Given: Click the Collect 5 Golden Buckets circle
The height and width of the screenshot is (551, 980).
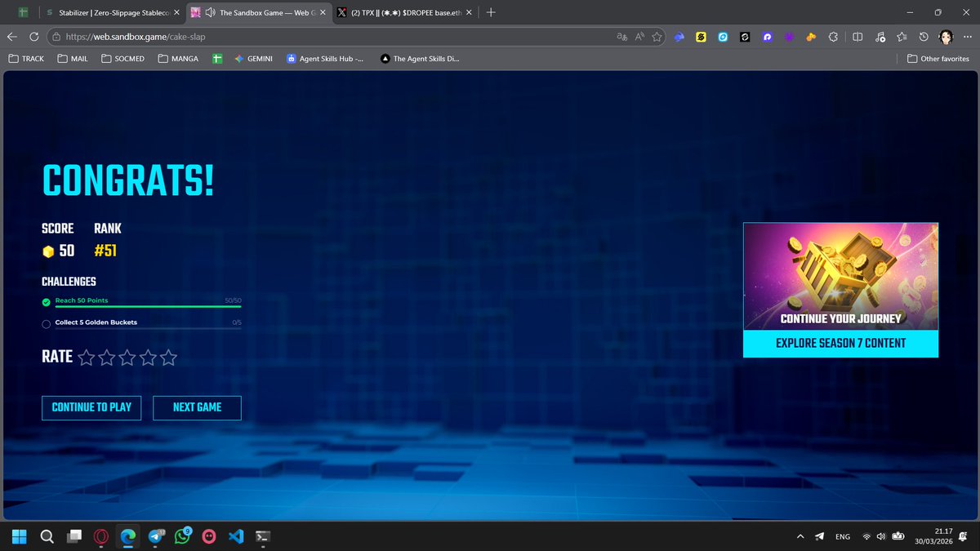Looking at the screenshot, I should 47,323.
